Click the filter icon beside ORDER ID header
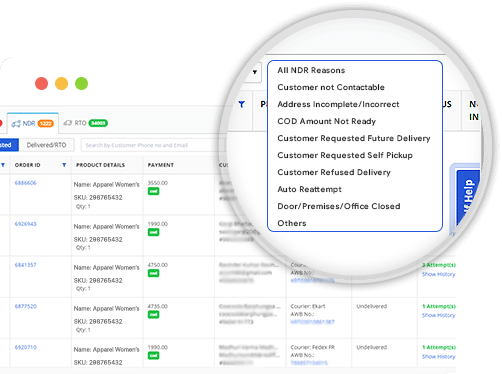The image size is (502, 374). click(64, 165)
